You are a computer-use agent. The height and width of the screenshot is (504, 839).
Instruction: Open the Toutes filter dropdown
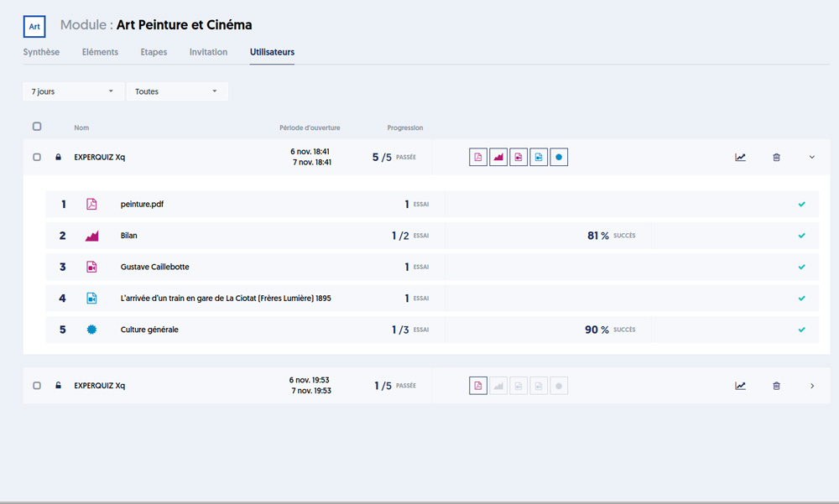[x=176, y=91]
